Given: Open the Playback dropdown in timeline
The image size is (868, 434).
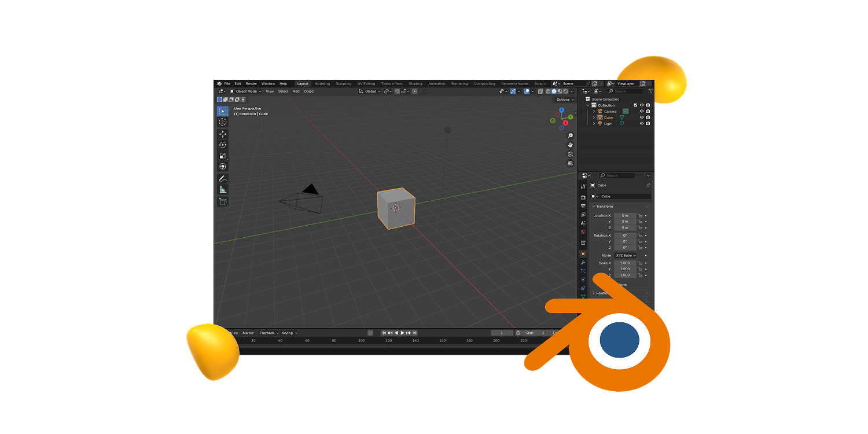Looking at the screenshot, I should [x=269, y=333].
